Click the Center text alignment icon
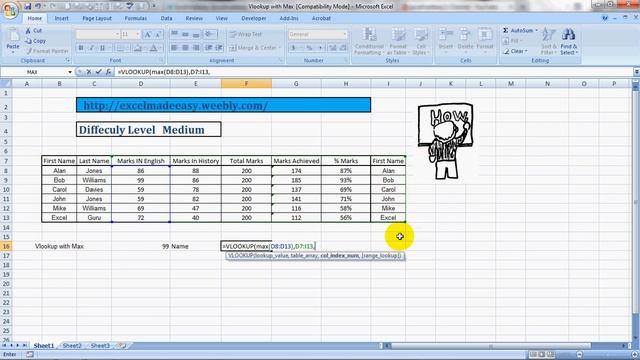This screenshot has width=640, height=360. coord(185,48)
